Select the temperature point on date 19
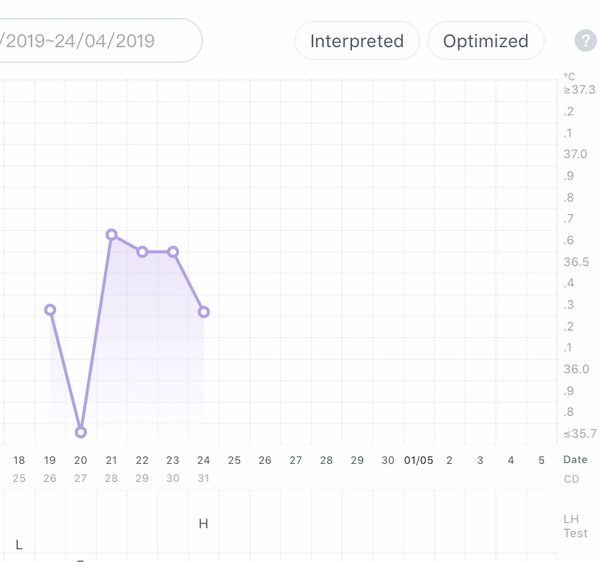This screenshot has height=562, width=600. click(x=50, y=310)
